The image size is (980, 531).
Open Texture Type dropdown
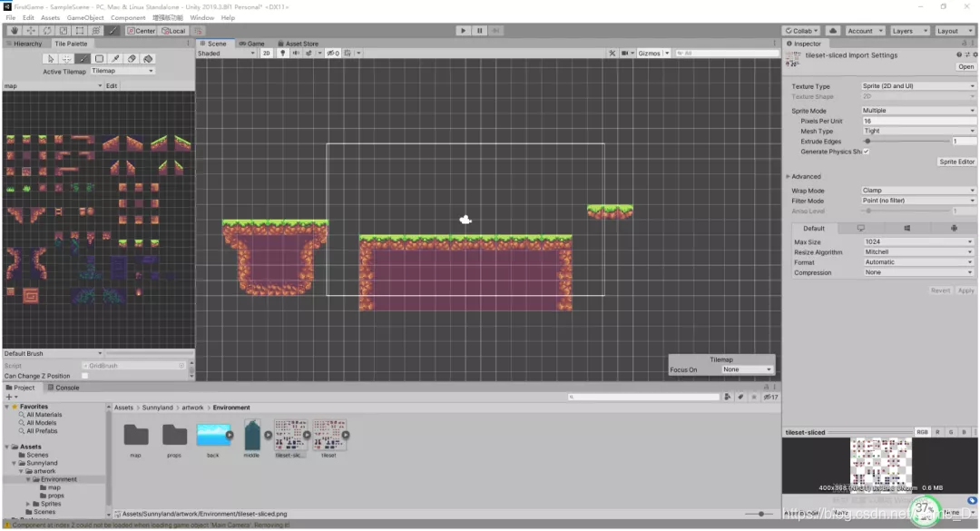[918, 85]
